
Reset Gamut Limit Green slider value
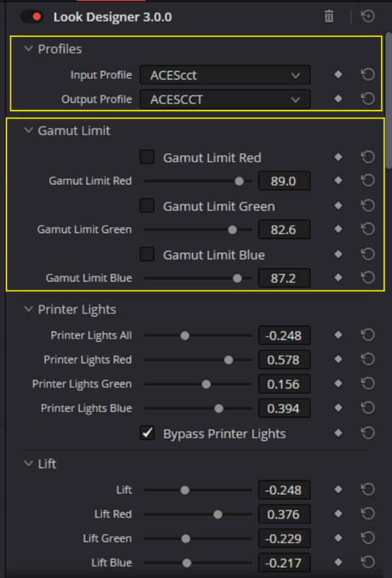coord(367,229)
